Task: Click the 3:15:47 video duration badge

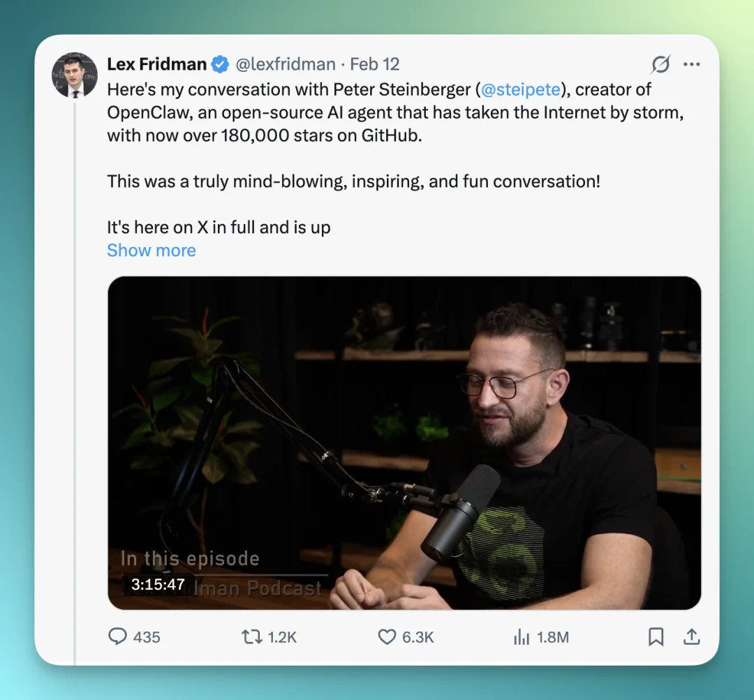Action: [x=158, y=584]
